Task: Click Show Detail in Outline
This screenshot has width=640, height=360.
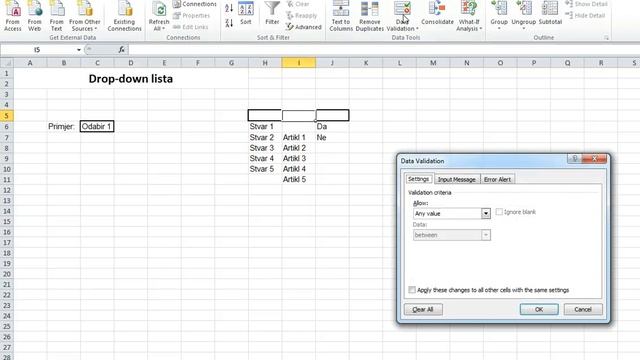Action: [x=587, y=4]
